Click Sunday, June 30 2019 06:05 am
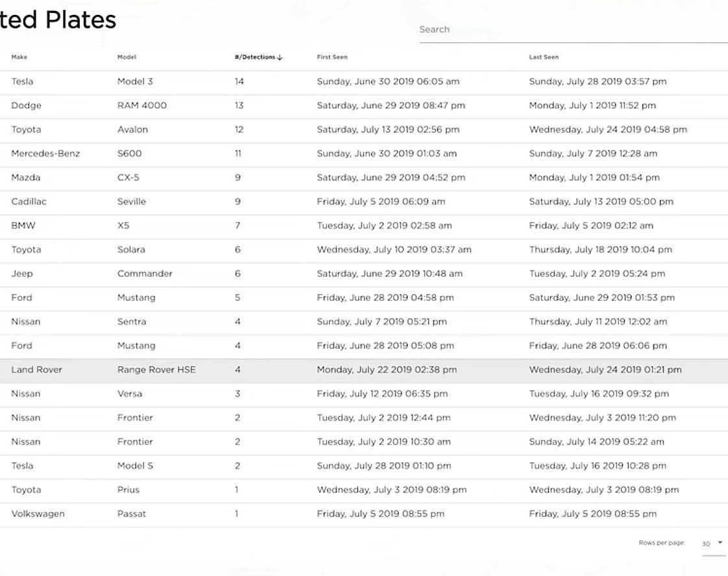The height and width of the screenshot is (576, 728). (x=388, y=82)
